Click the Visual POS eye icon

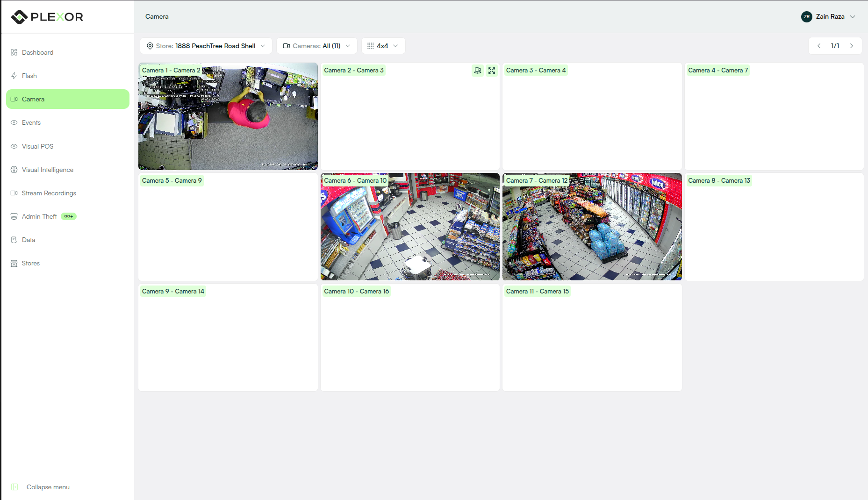14,146
